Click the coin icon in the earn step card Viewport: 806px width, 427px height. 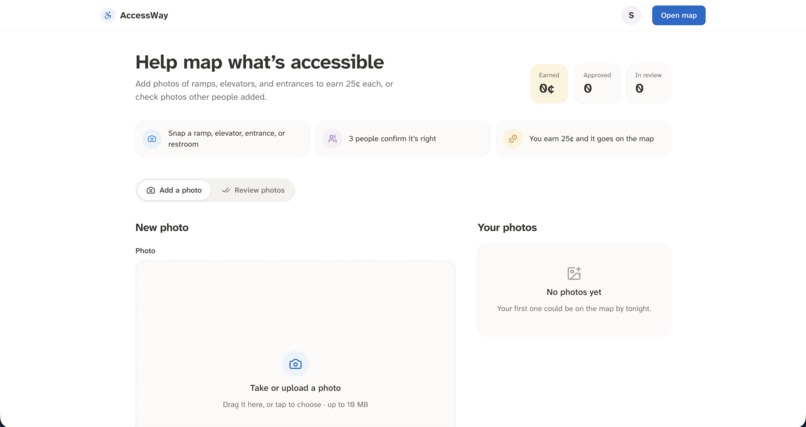point(512,139)
